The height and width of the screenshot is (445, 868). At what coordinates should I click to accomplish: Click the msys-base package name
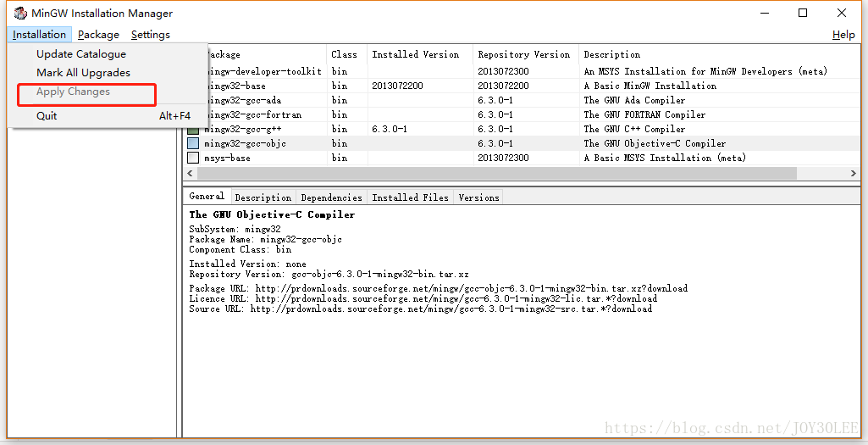point(227,158)
